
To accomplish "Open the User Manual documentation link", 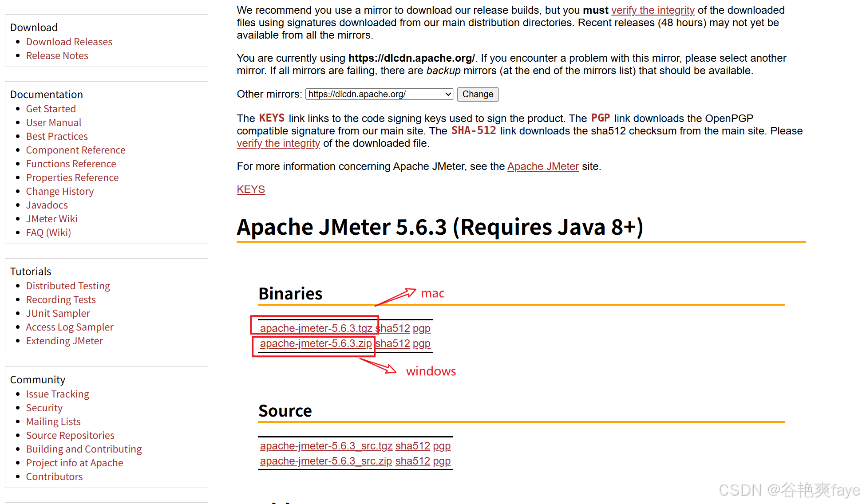I will tap(54, 122).
